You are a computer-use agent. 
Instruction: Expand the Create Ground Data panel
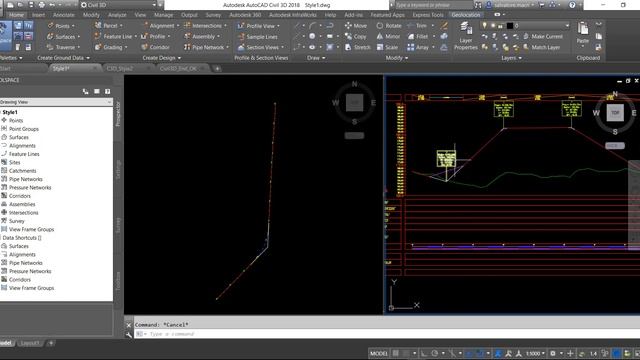coord(63,58)
